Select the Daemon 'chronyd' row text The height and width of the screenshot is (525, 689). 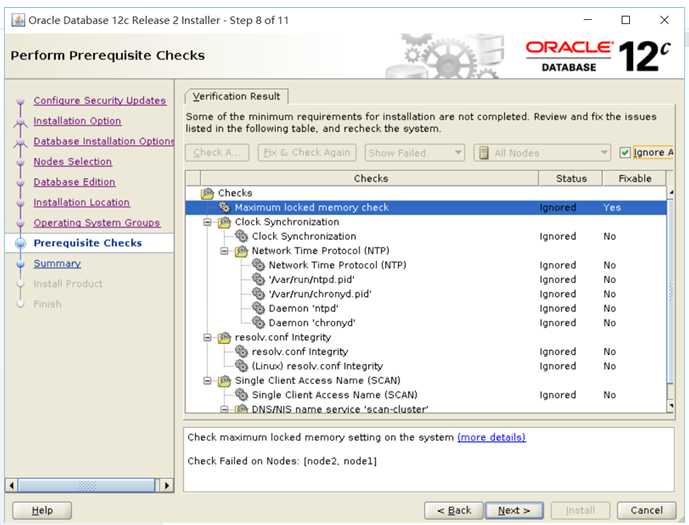click(312, 323)
